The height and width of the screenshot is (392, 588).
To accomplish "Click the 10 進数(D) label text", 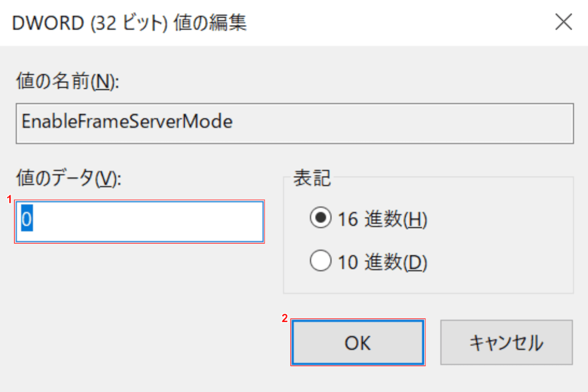I will tap(383, 264).
